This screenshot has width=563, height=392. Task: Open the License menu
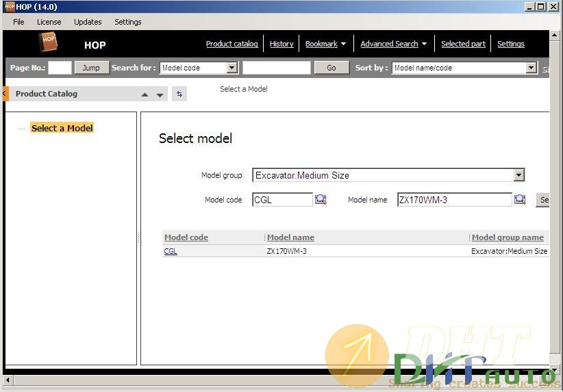[49, 22]
